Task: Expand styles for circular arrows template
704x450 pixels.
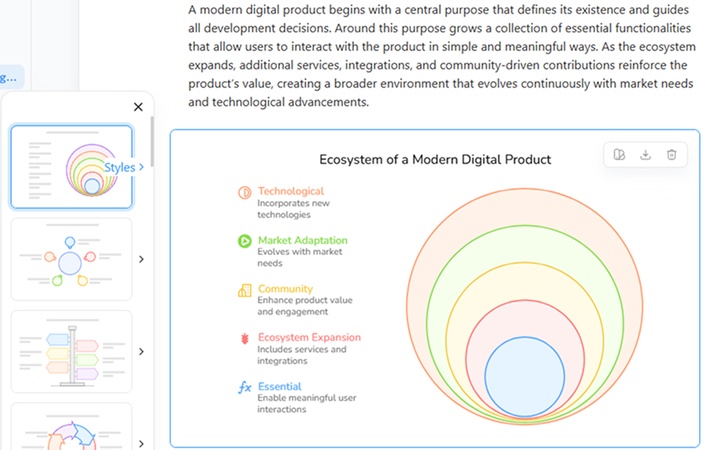Action: pos(141,443)
